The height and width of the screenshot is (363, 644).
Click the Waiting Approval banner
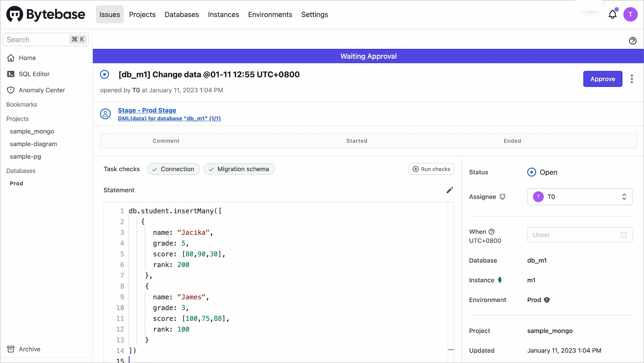point(368,56)
